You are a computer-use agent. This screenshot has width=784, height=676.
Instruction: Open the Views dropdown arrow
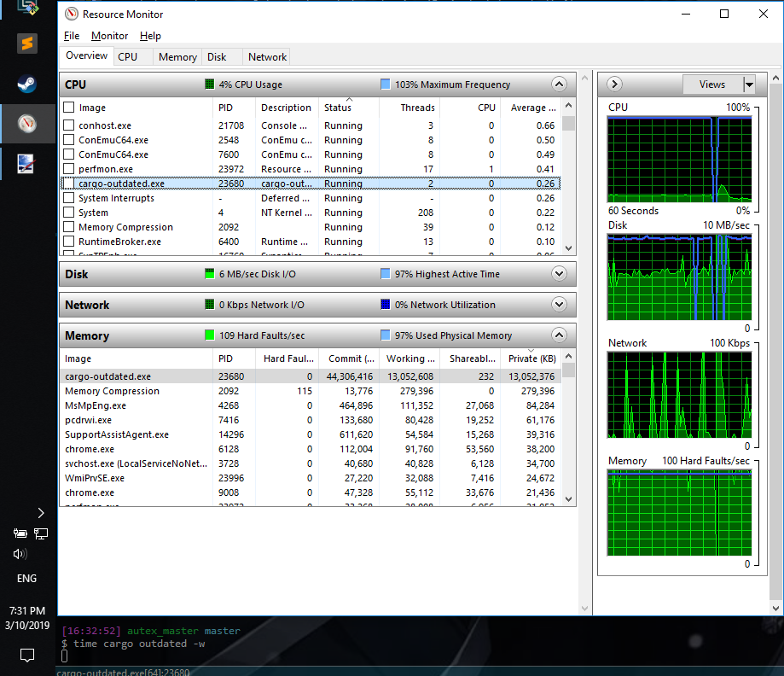(x=749, y=84)
